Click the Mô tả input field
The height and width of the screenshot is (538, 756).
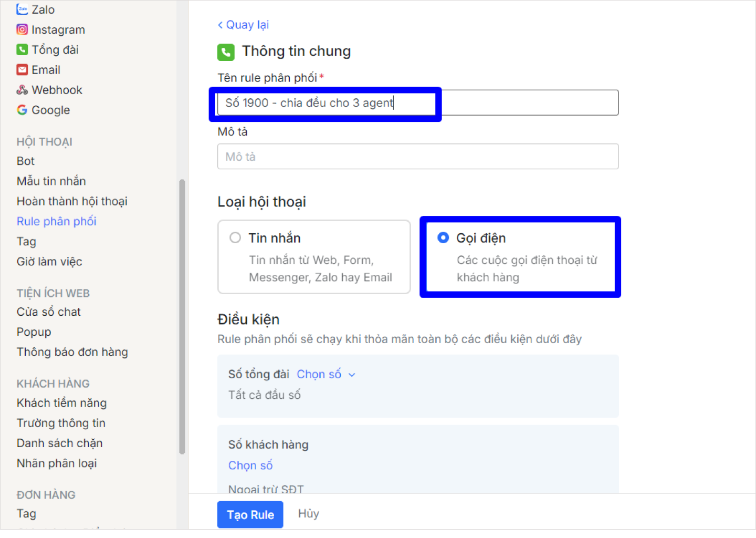pos(418,157)
